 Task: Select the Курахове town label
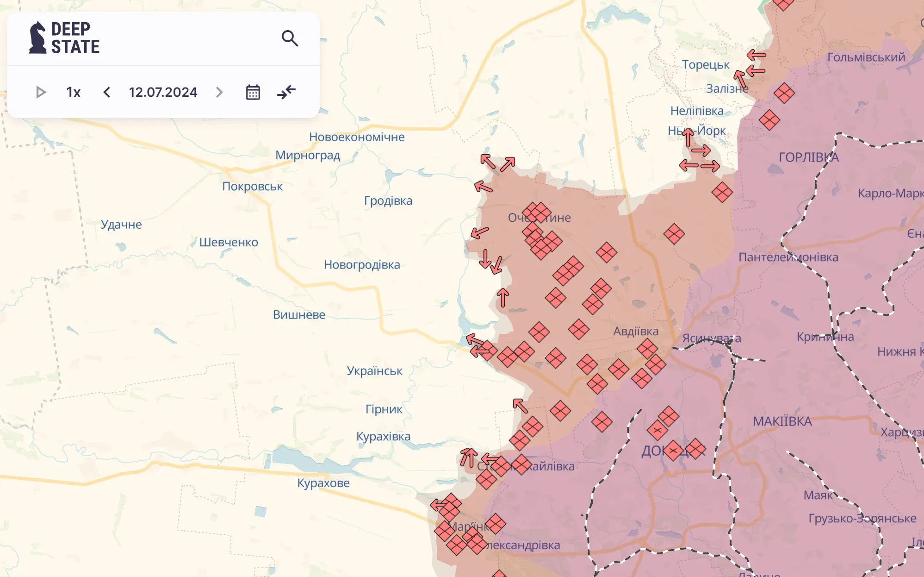(x=323, y=483)
